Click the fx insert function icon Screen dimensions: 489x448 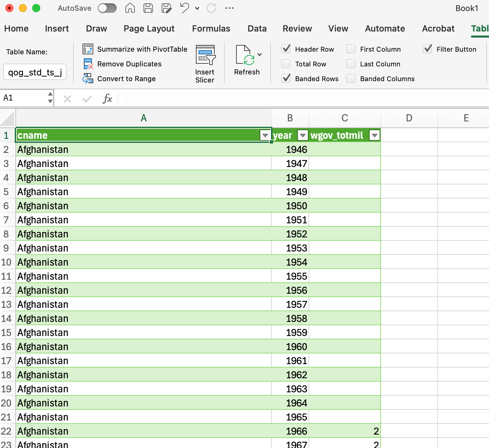coord(107,99)
